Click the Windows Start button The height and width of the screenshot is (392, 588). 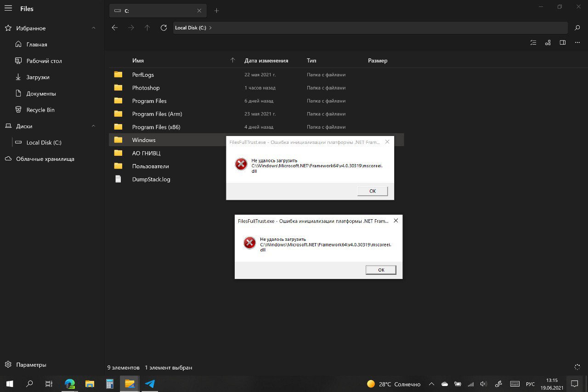9,384
